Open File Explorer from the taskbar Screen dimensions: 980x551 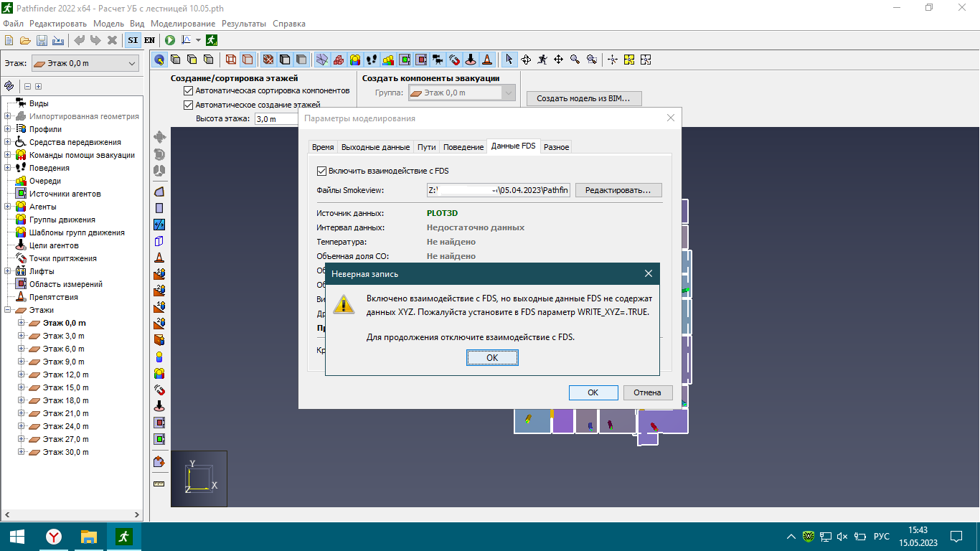point(89,537)
